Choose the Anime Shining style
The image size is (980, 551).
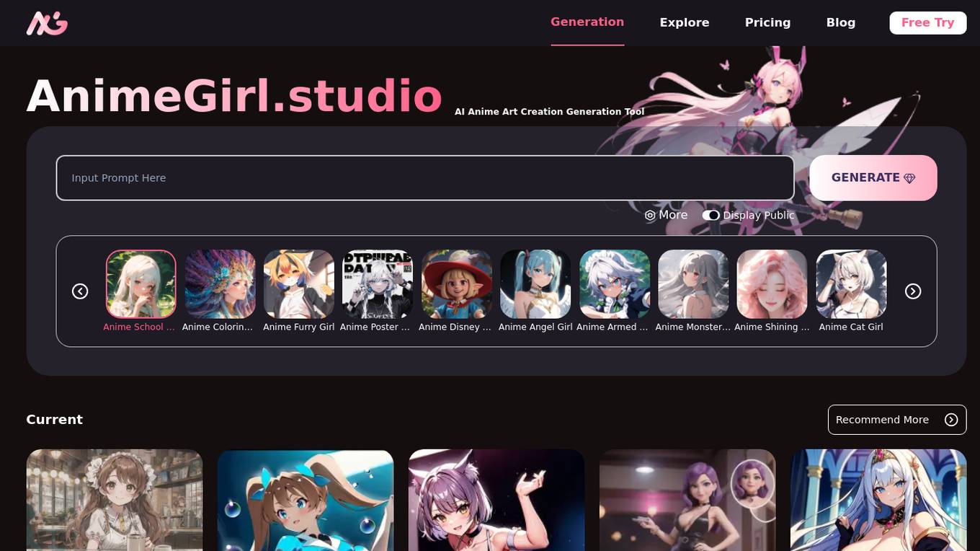pyautogui.click(x=772, y=284)
